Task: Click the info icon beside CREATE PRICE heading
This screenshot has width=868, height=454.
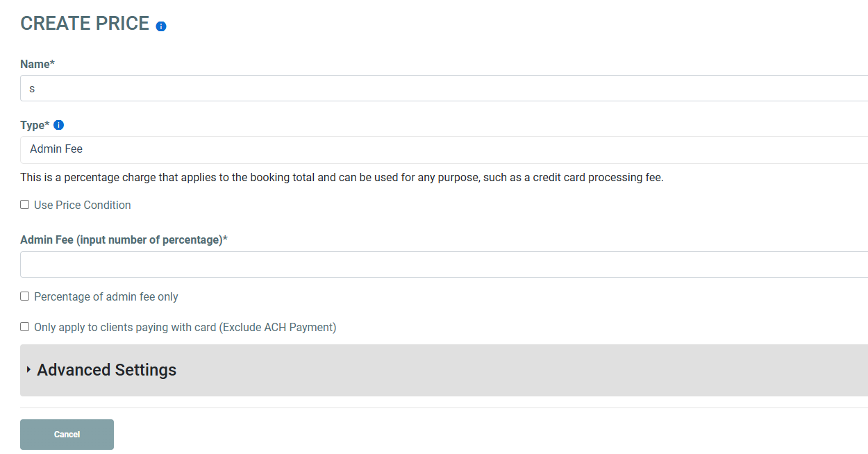Action: click(x=161, y=26)
